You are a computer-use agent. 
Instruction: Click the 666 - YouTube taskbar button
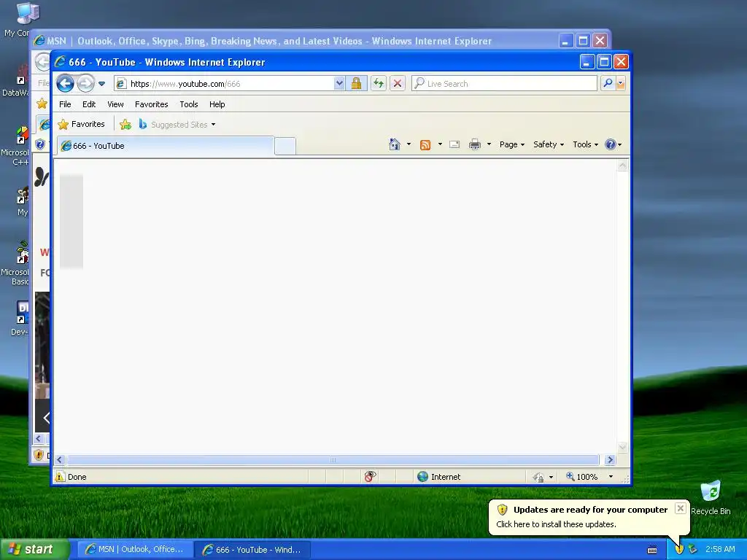(252, 550)
